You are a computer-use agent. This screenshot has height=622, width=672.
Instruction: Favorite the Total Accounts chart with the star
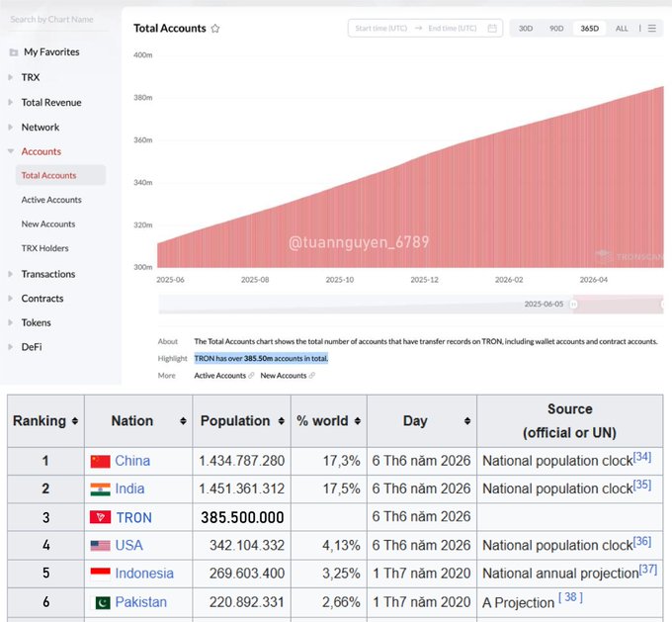pos(215,29)
